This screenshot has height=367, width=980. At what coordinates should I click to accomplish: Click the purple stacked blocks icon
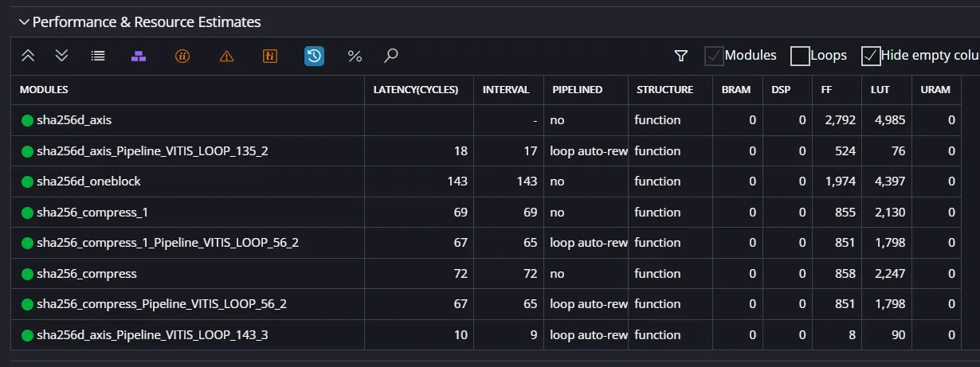[139, 56]
